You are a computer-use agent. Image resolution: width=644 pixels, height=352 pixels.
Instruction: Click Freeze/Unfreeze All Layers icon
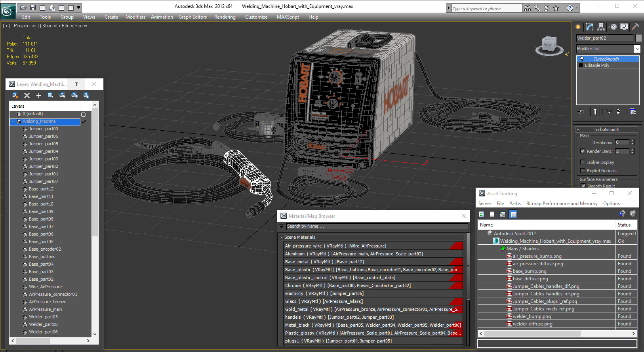point(86,95)
